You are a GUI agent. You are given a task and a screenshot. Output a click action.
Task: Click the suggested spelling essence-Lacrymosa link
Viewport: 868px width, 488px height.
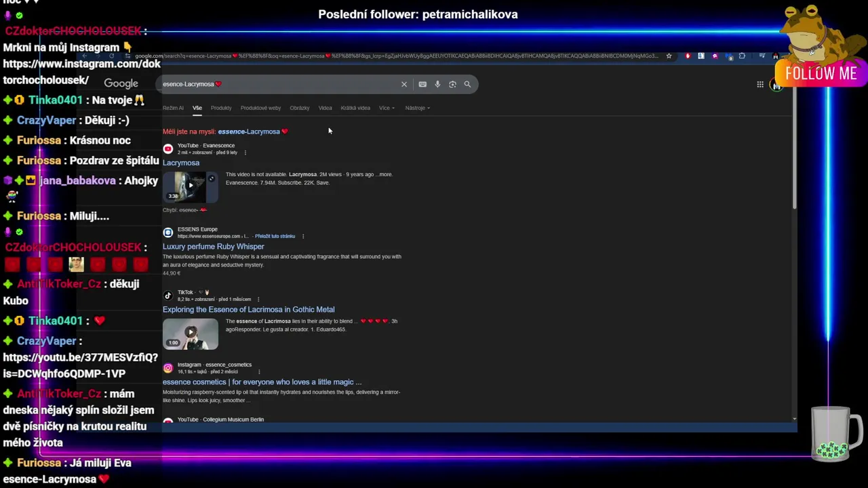(253, 131)
